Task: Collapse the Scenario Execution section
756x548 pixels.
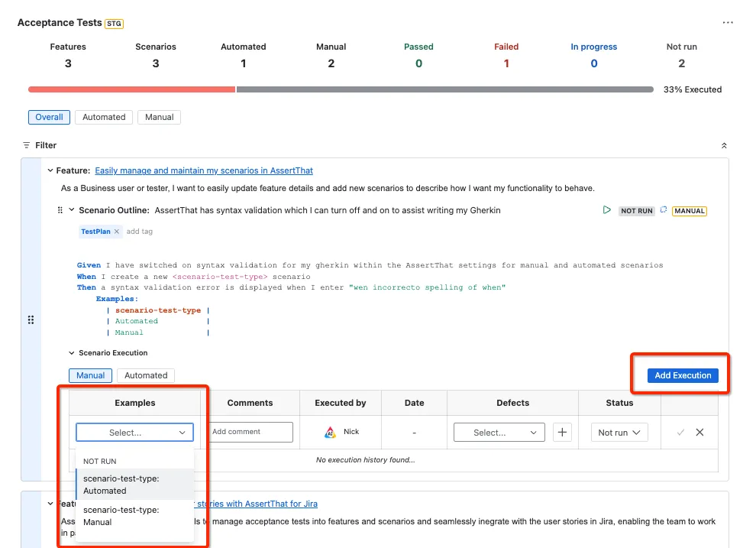Action: pyautogui.click(x=71, y=352)
